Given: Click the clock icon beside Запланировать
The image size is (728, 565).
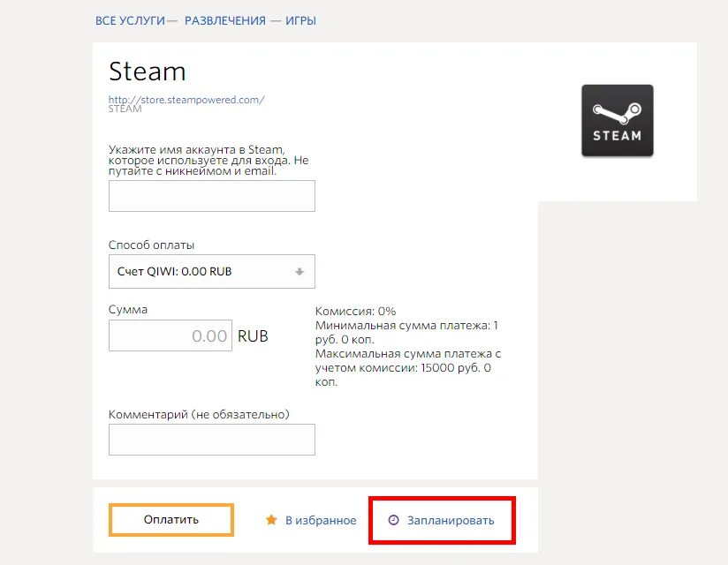Looking at the screenshot, I should pyautogui.click(x=393, y=520).
